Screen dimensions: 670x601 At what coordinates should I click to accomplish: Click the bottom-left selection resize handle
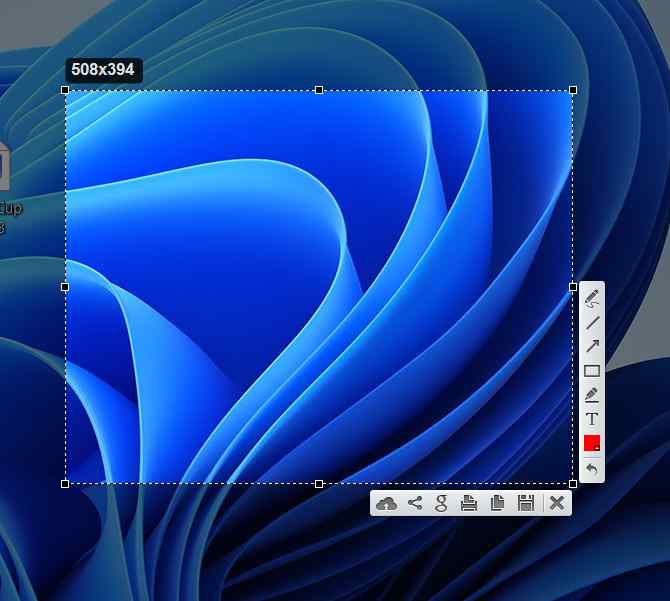coord(65,484)
